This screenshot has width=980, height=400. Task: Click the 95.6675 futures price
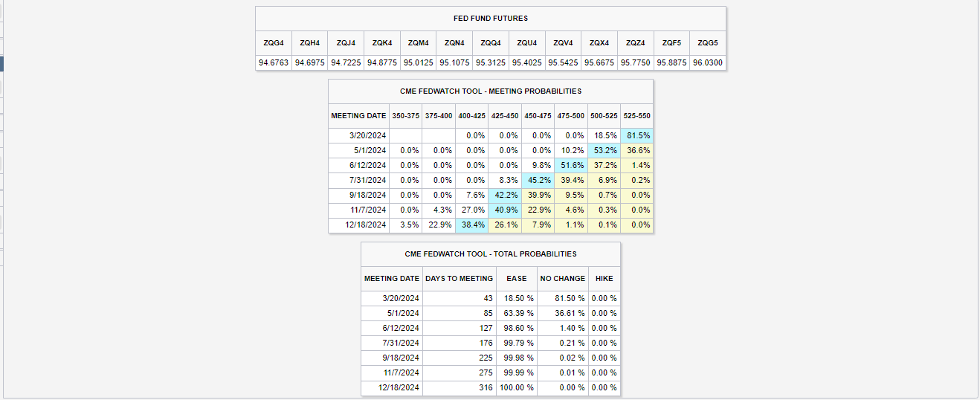[x=599, y=62]
